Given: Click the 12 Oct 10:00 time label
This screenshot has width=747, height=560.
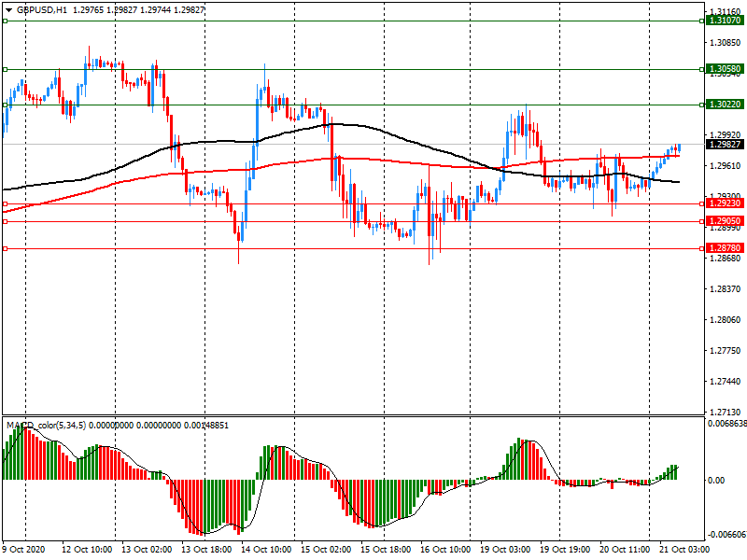Looking at the screenshot, I should (x=87, y=549).
